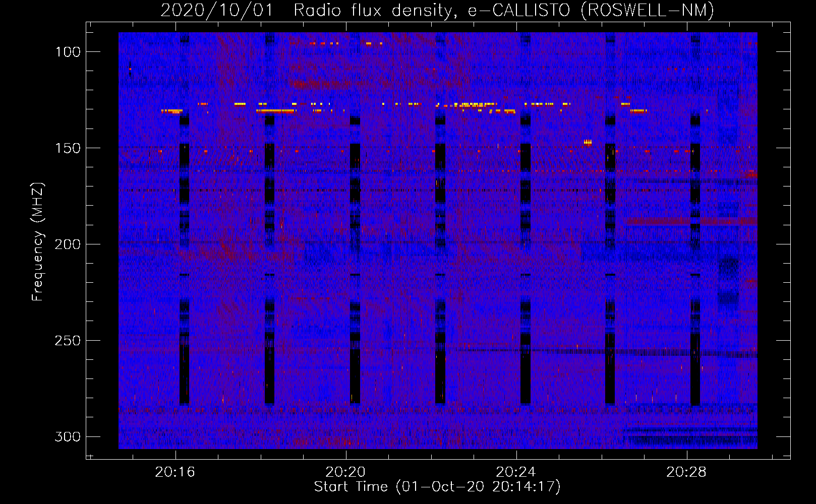
Task: Click the 20:24 time tick label
Action: (x=516, y=472)
